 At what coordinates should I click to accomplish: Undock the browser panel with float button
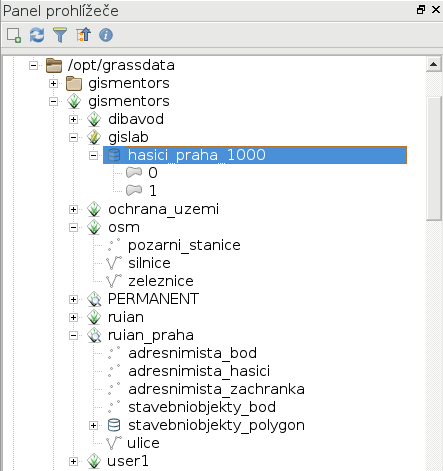421,10
